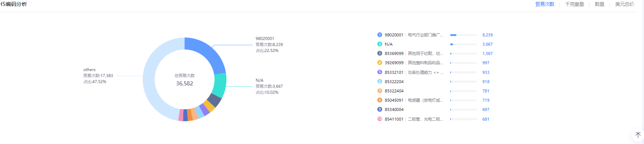Image resolution: width=644 pixels, height=144 pixels.
Task: Click rank 10 badge beside 85411001
Action: 380,119
